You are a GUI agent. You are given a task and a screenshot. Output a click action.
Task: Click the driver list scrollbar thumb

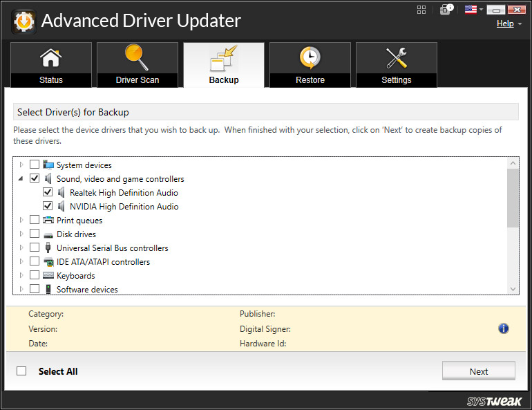[x=513, y=198]
